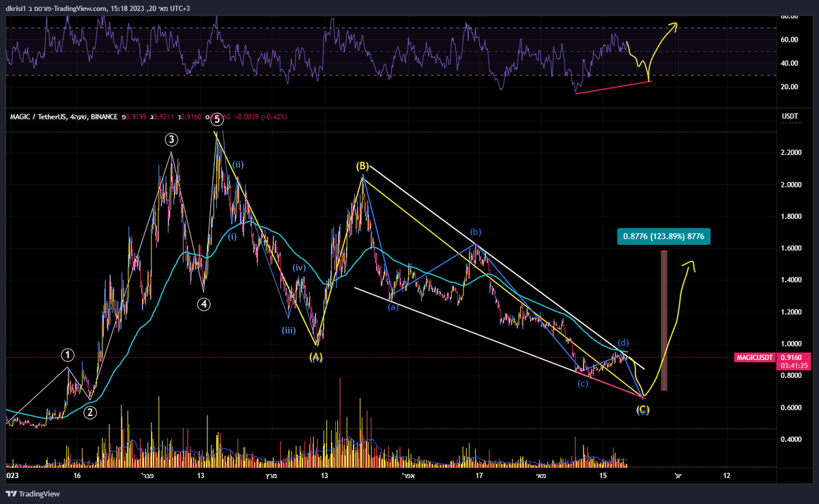Click 0.8000 on the price axis
Viewport: 819px width, 504px height.
[792, 376]
